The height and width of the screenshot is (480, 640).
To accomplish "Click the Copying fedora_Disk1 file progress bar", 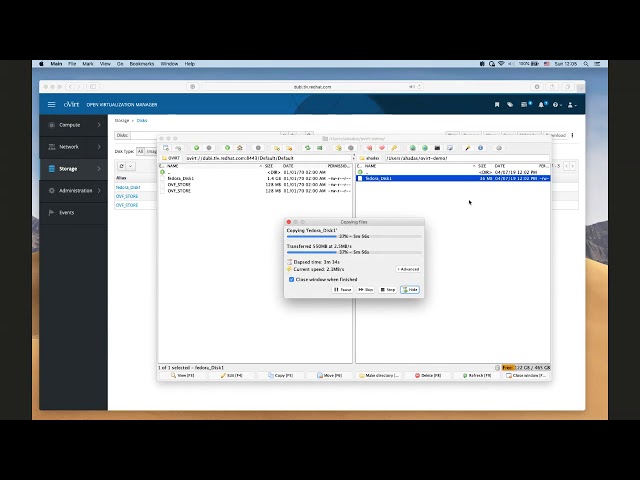I will tap(353, 236).
